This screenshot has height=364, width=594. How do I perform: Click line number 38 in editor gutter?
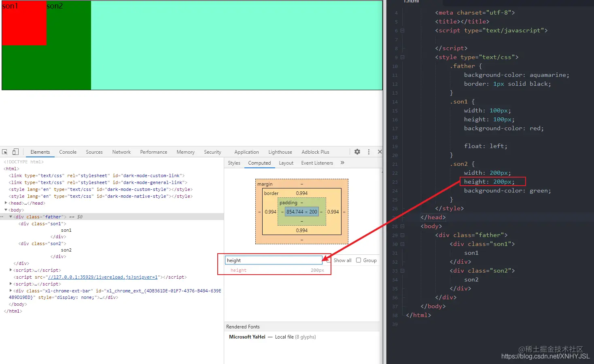coord(395,315)
